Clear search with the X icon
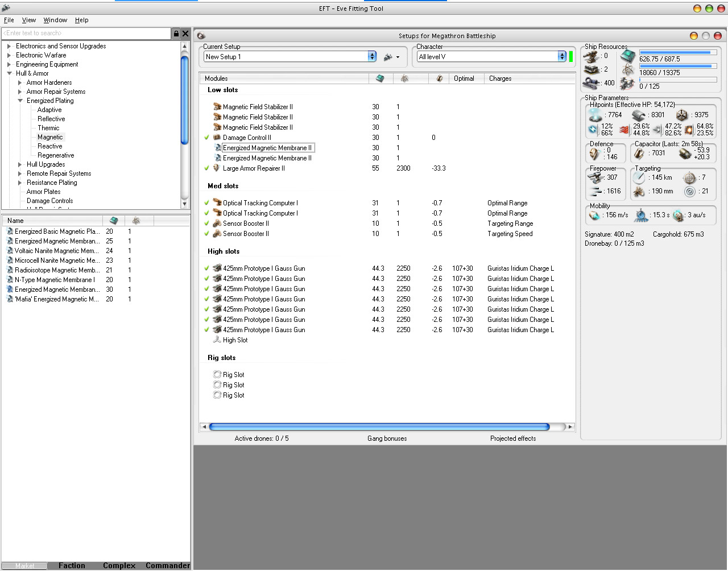This screenshot has height=571, width=728. pyautogui.click(x=185, y=34)
